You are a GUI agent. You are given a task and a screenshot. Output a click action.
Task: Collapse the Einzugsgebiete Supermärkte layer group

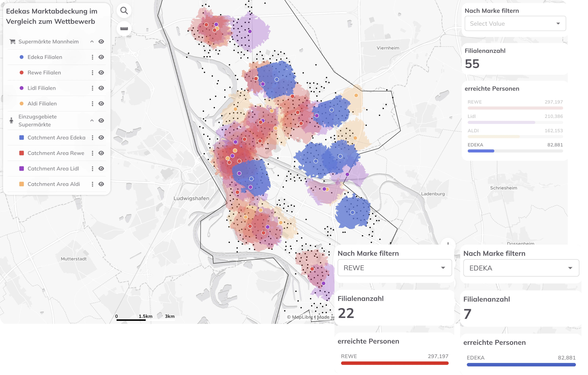[x=92, y=120]
